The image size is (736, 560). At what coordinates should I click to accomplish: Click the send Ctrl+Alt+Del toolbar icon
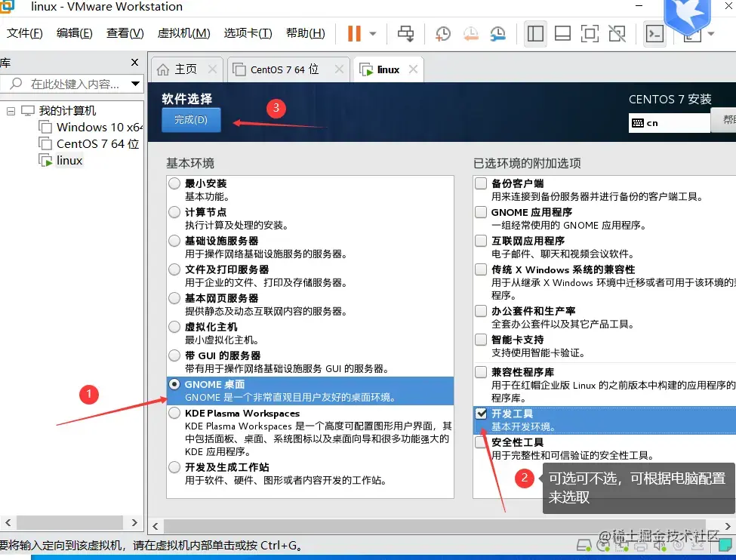pyautogui.click(x=406, y=33)
